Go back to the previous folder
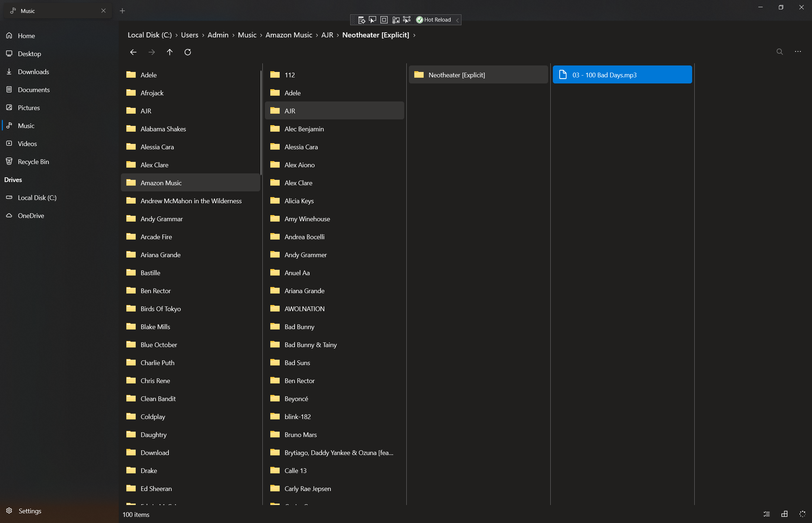Image resolution: width=812 pixels, height=523 pixels. coord(133,52)
